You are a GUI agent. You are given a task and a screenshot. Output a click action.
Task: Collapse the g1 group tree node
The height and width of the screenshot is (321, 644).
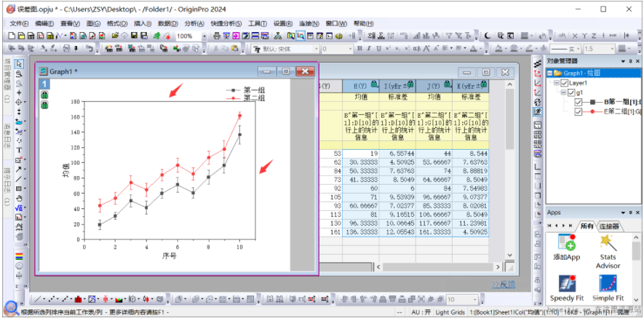point(564,92)
